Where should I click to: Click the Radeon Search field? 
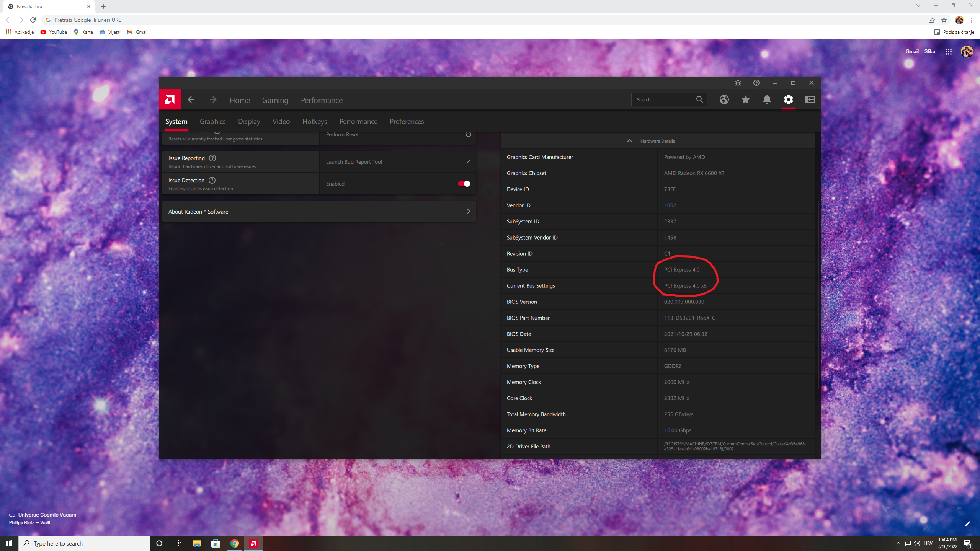(x=664, y=100)
